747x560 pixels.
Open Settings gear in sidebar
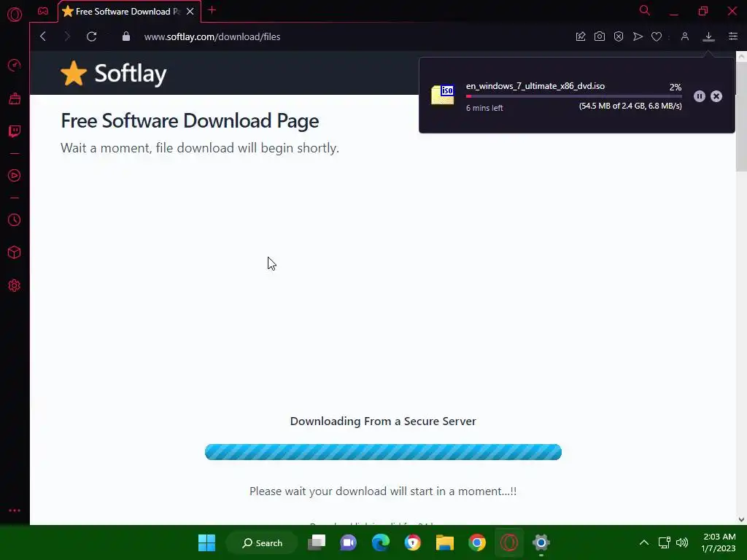tap(15, 285)
